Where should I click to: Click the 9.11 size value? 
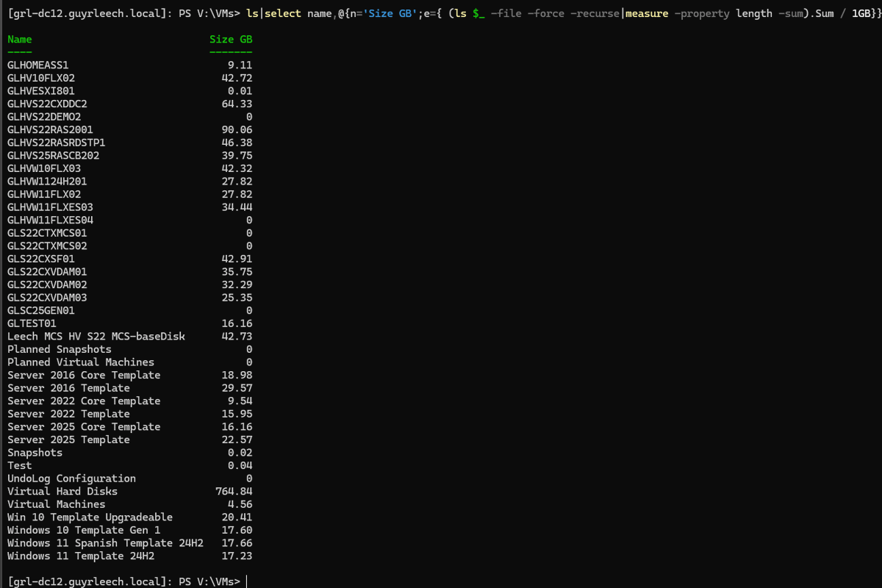click(x=240, y=65)
